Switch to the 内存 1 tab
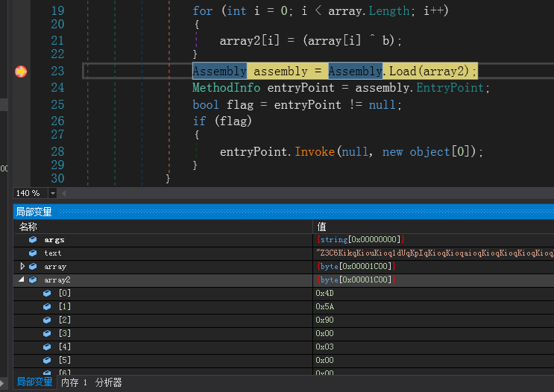 click(74, 382)
